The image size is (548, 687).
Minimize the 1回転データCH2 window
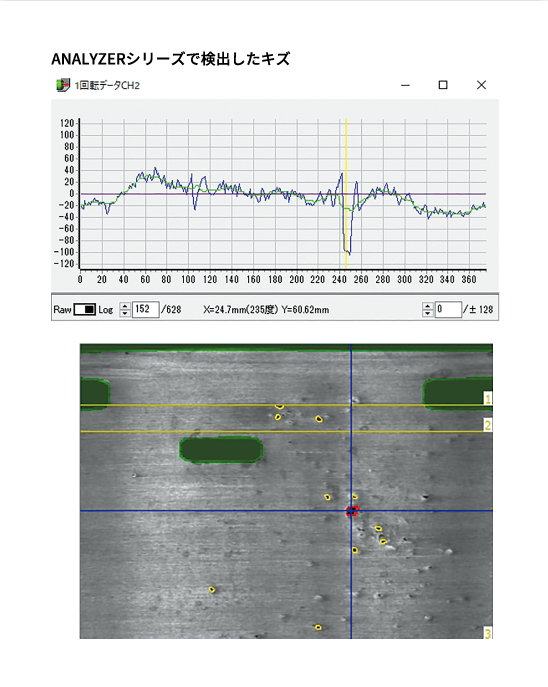tap(405, 85)
